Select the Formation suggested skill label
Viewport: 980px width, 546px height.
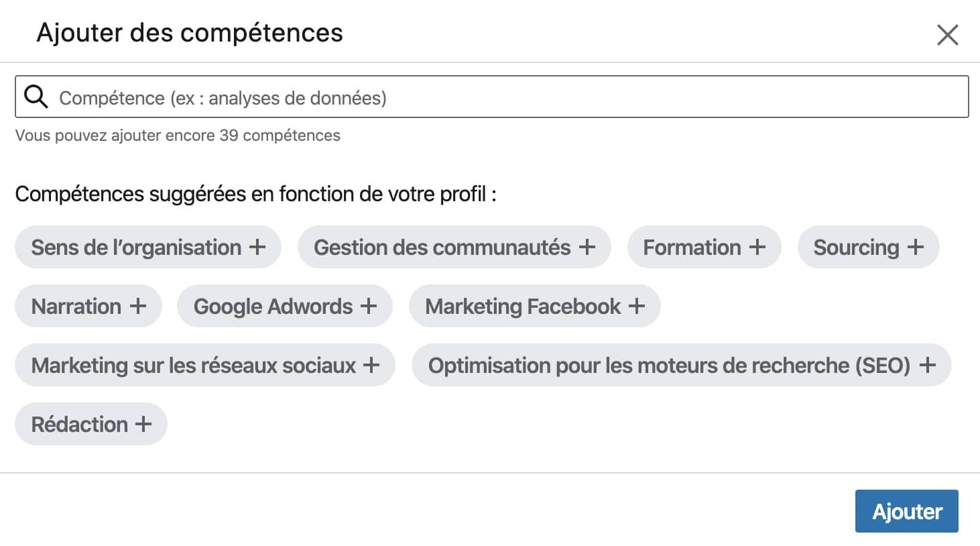(x=692, y=247)
